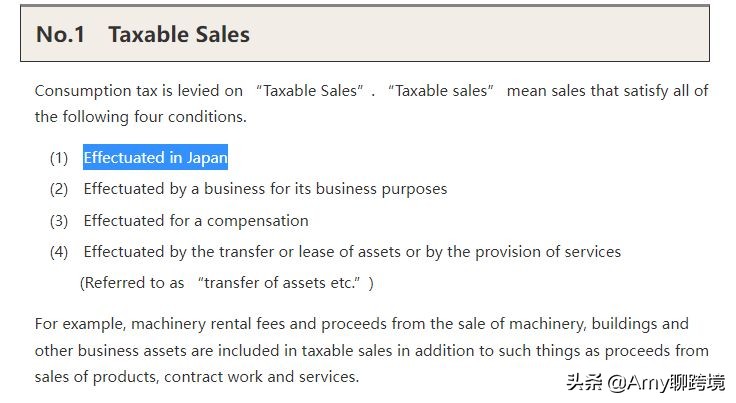Click the "(1)" list number
Viewport: 736px width, 403px height.
click(x=59, y=158)
